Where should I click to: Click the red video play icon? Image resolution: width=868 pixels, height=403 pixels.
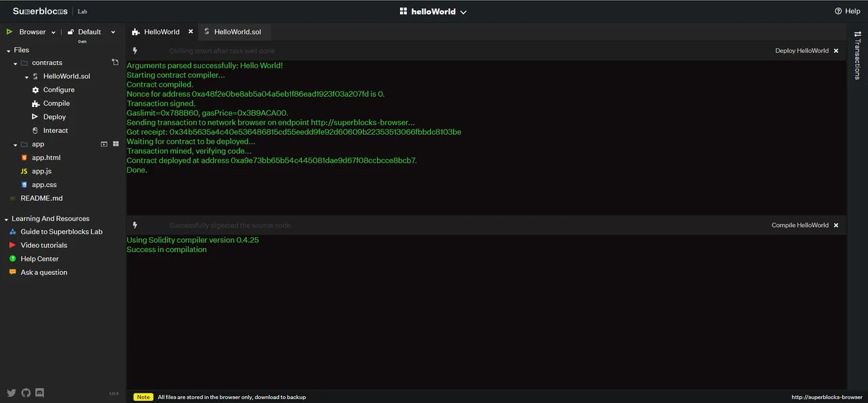12,245
